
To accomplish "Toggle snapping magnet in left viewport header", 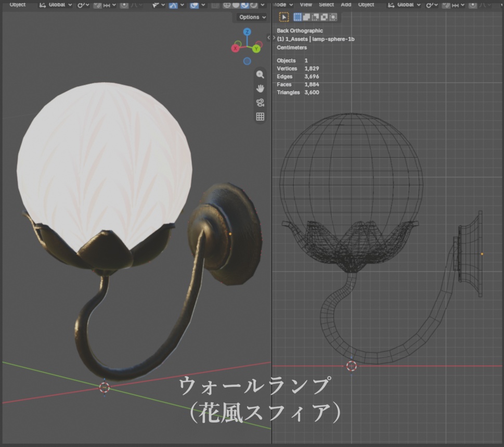I will 97,5.
